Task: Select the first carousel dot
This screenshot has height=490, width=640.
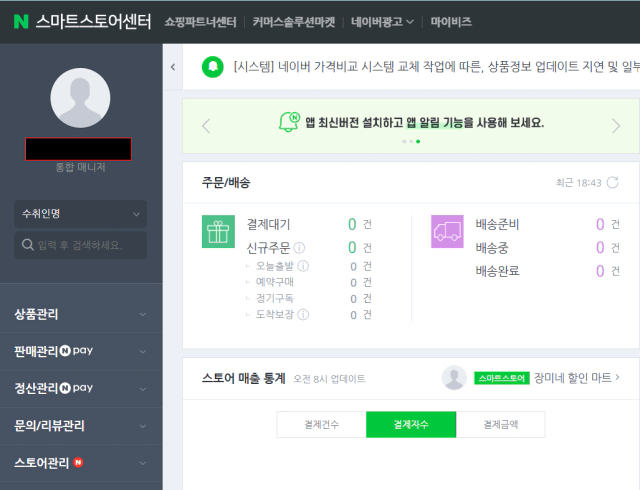Action: pos(404,141)
